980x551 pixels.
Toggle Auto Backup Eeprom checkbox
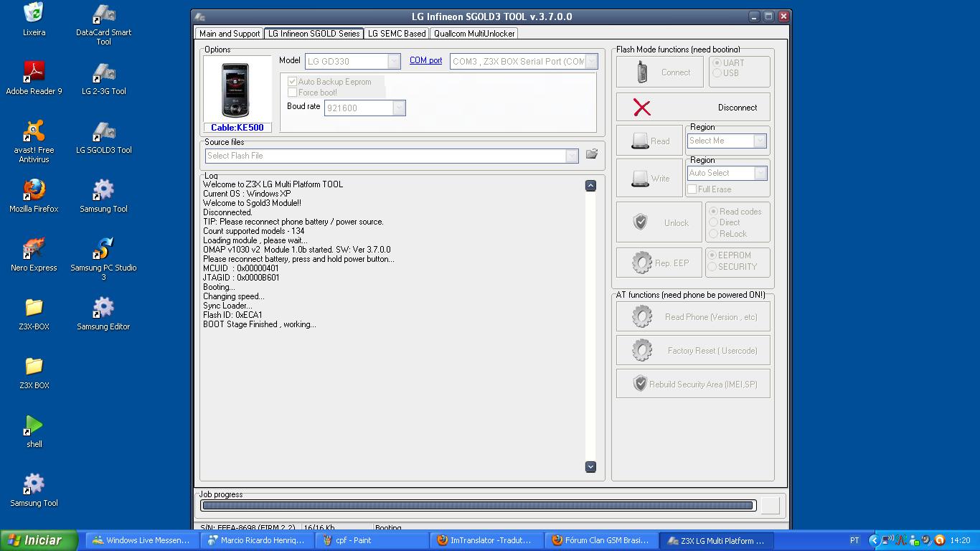[x=292, y=82]
